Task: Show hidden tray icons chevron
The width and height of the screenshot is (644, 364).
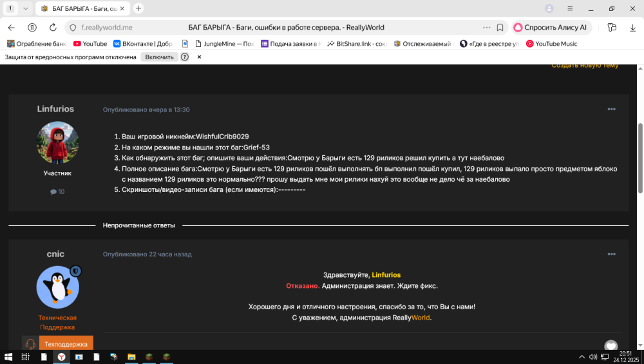Action: tap(582, 357)
